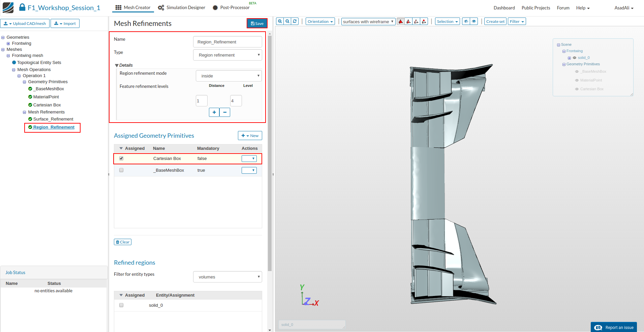Click the show all eye icon

point(474,21)
